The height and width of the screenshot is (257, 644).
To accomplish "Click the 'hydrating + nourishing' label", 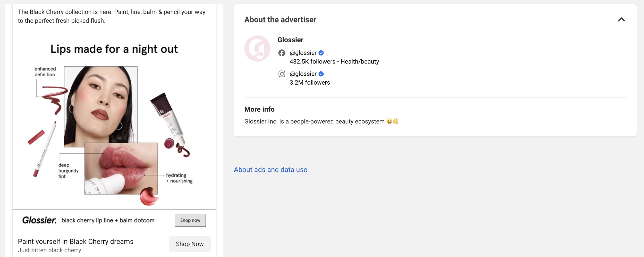I will point(179,178).
